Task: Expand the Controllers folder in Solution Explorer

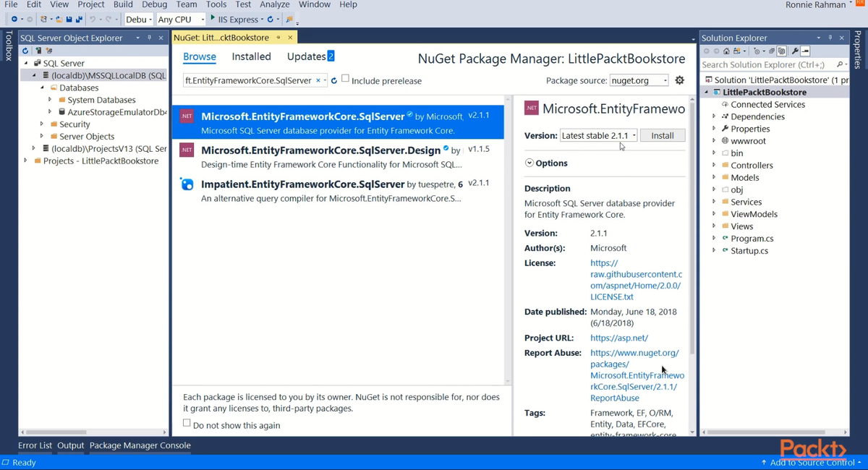Action: click(x=714, y=165)
